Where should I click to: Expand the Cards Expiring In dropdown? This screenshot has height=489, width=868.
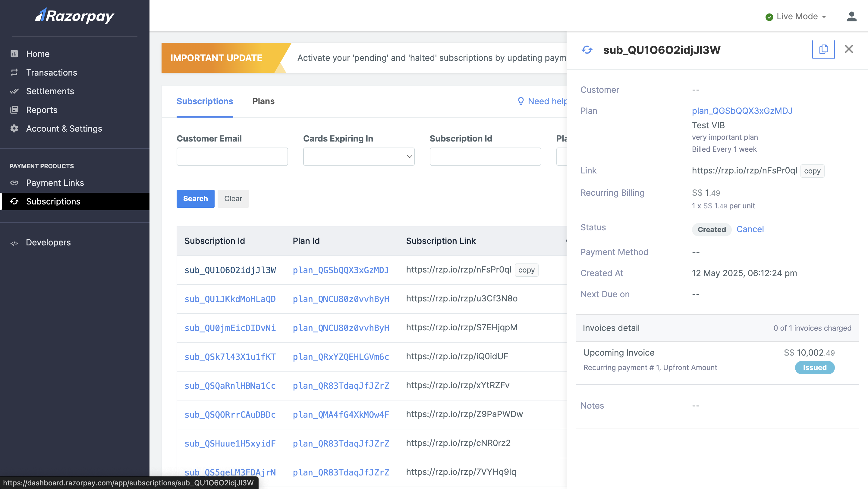[x=359, y=157]
